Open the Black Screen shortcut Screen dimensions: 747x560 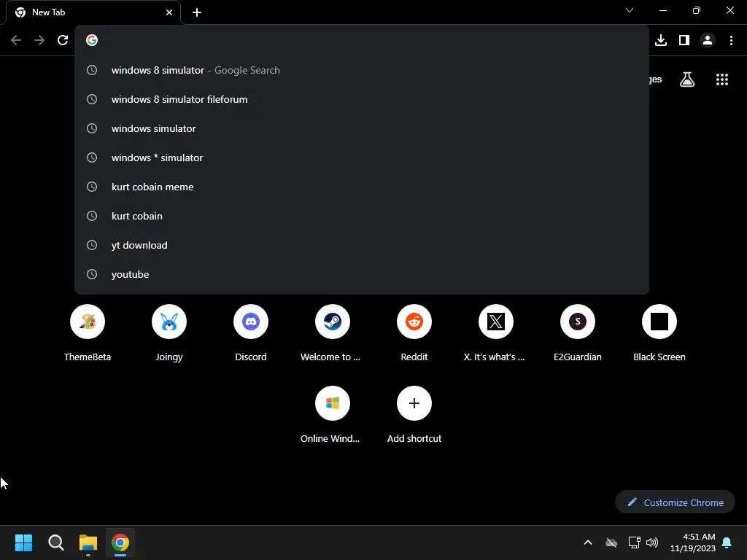point(659,322)
